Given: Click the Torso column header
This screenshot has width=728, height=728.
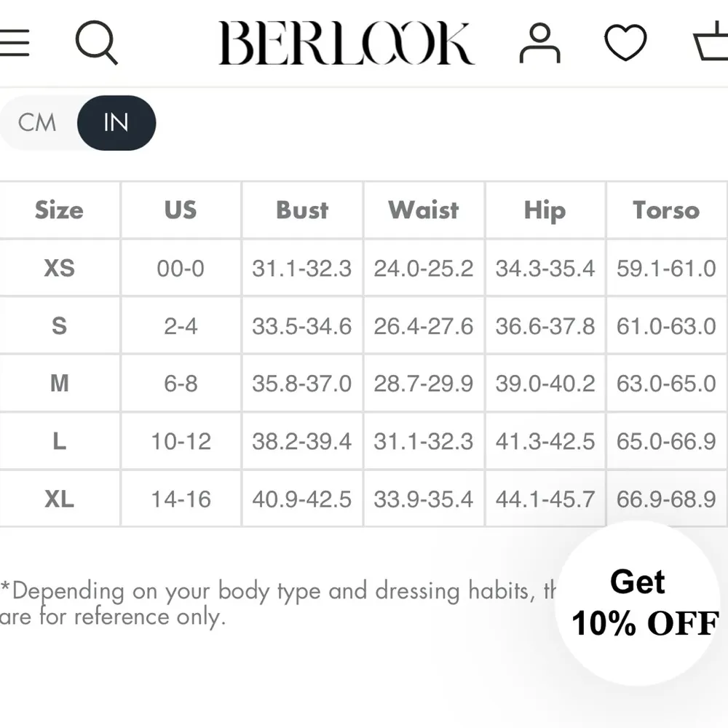Looking at the screenshot, I should [666, 210].
